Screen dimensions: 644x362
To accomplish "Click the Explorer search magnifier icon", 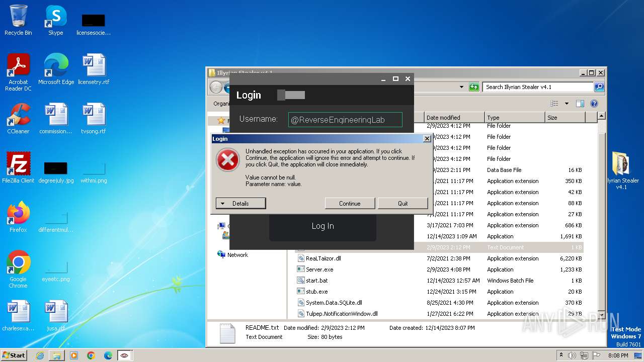I will 599,87.
